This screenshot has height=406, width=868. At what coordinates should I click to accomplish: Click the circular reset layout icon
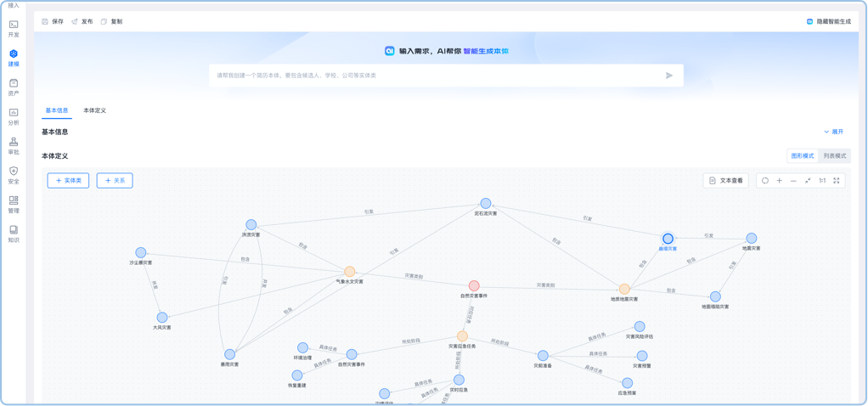pyautogui.click(x=765, y=181)
